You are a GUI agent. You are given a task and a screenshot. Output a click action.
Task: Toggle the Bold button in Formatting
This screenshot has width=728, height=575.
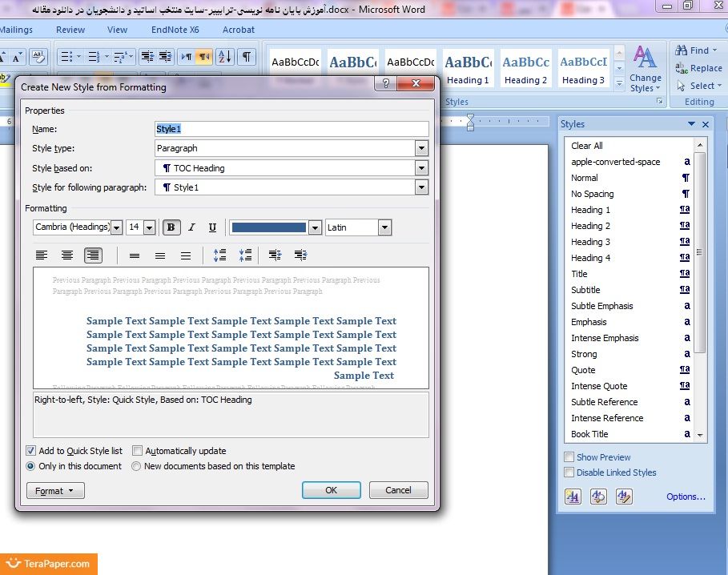click(171, 227)
